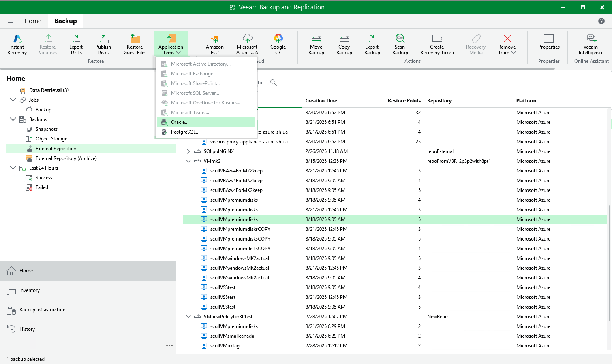The height and width of the screenshot is (364, 612).
Task: Collapse the VMmk2 backup group
Action: (188, 161)
